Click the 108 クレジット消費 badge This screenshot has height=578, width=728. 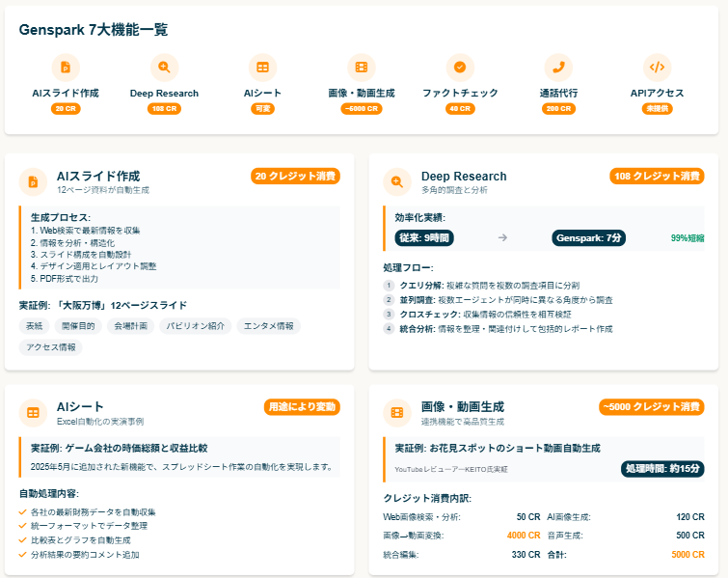click(657, 176)
